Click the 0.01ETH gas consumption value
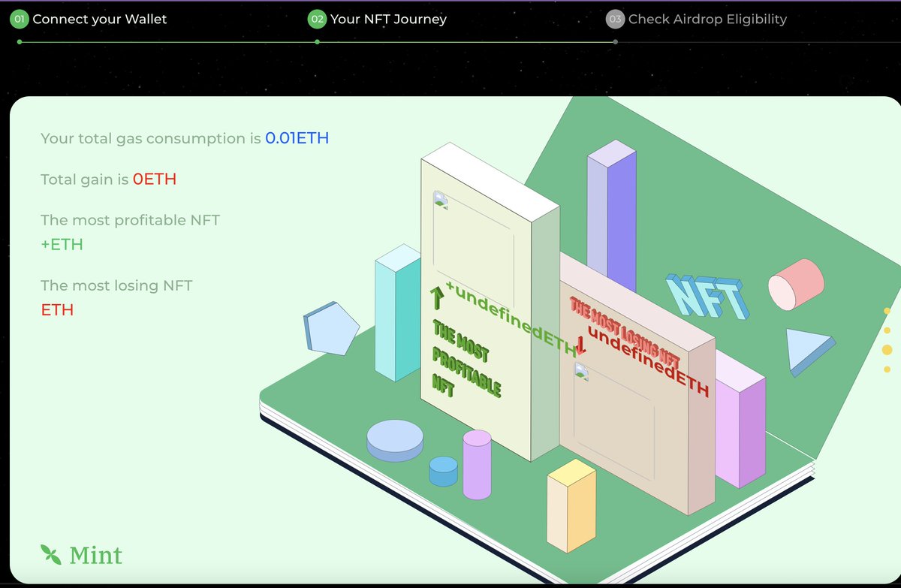The width and height of the screenshot is (901, 588). pos(297,138)
